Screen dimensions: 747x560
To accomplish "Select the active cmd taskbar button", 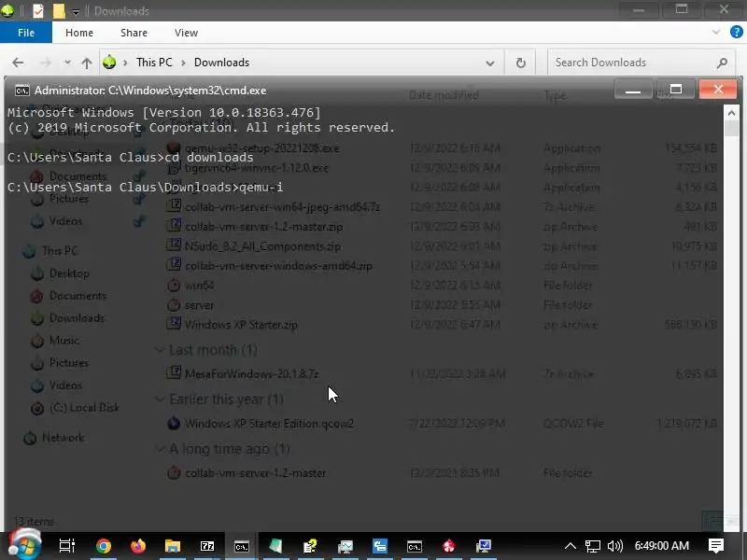I will tap(242, 546).
